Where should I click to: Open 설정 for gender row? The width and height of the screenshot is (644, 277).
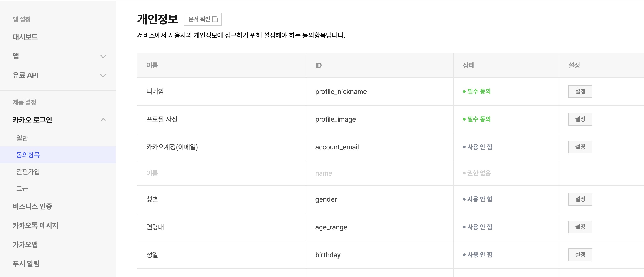click(580, 199)
